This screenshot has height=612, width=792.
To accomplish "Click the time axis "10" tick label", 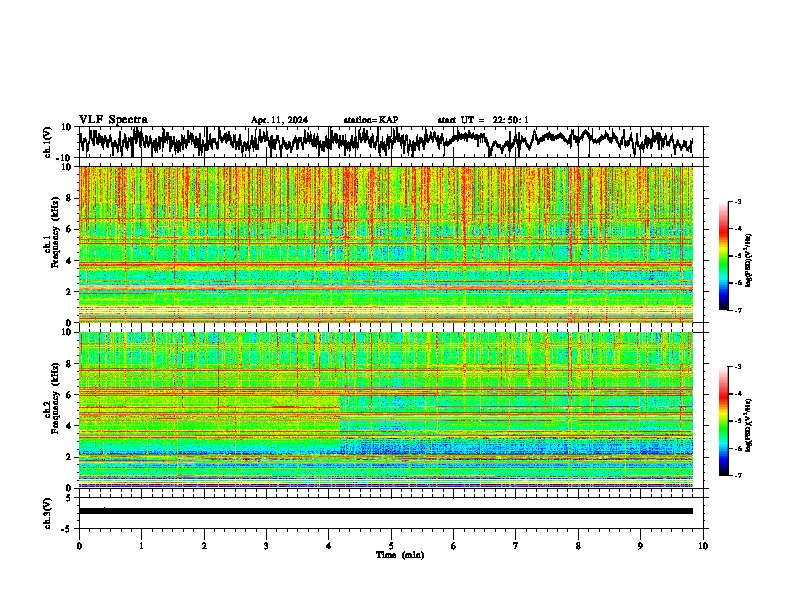I will tap(703, 546).
